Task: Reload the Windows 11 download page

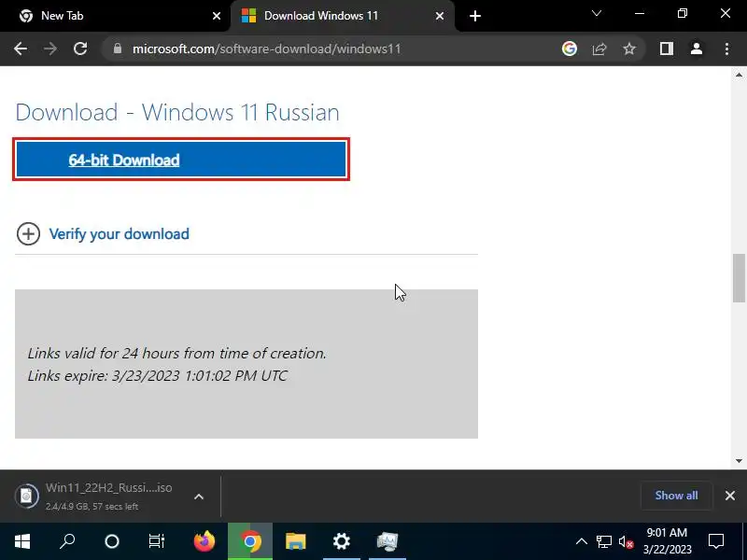Action: [x=80, y=49]
